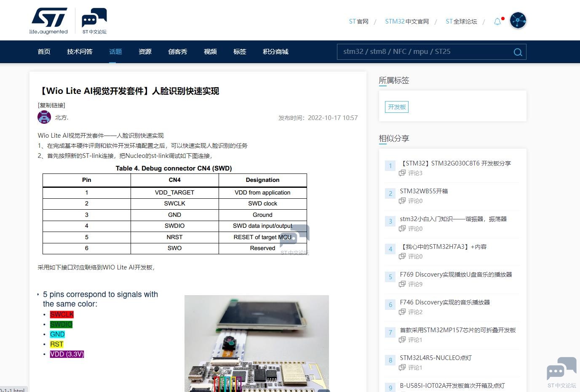Open STM32L4R5-NUCLEO点灯 post
Screen dimensions: 580x392
(436, 358)
